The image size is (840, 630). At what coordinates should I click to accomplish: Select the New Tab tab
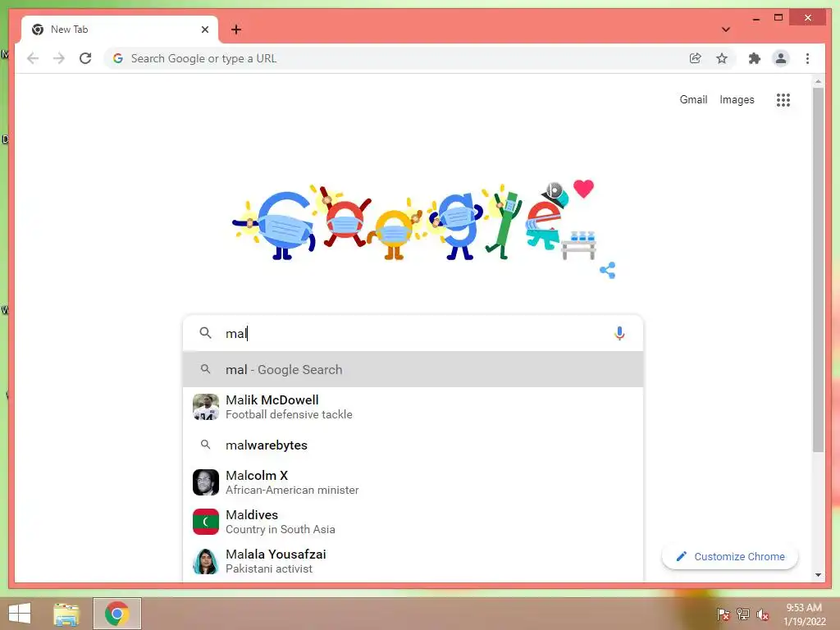[x=120, y=30]
